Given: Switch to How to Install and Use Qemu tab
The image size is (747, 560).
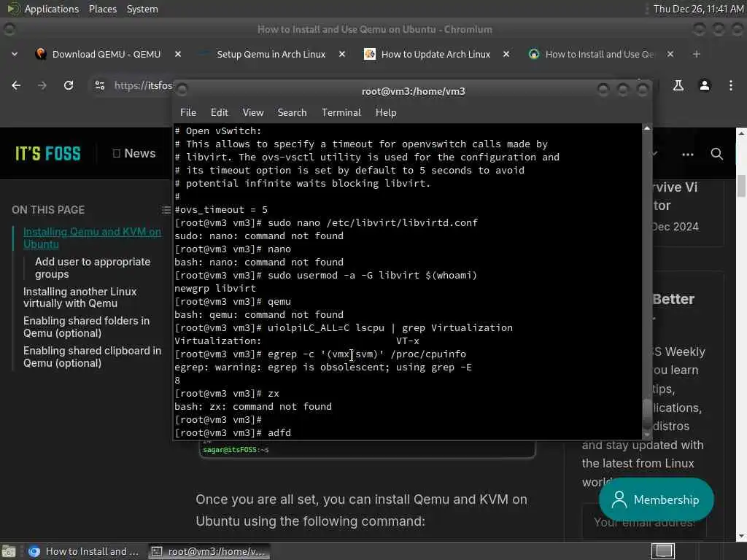Looking at the screenshot, I should [x=600, y=54].
